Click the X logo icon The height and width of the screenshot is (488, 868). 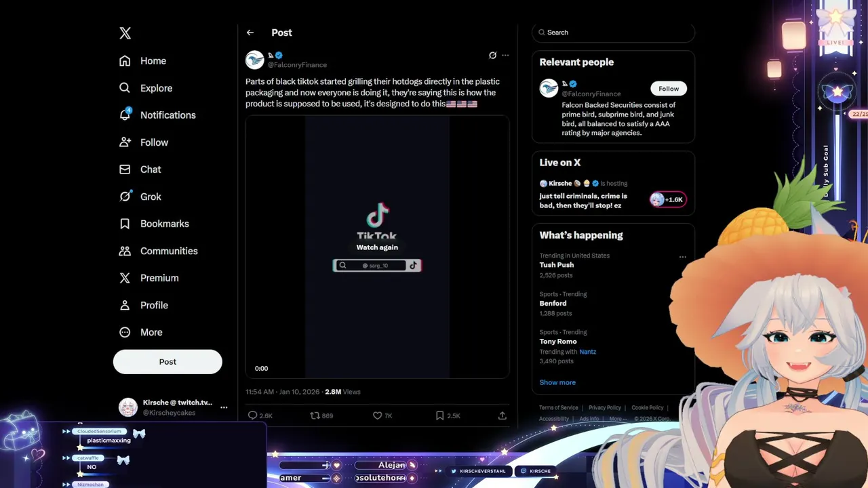click(x=125, y=33)
